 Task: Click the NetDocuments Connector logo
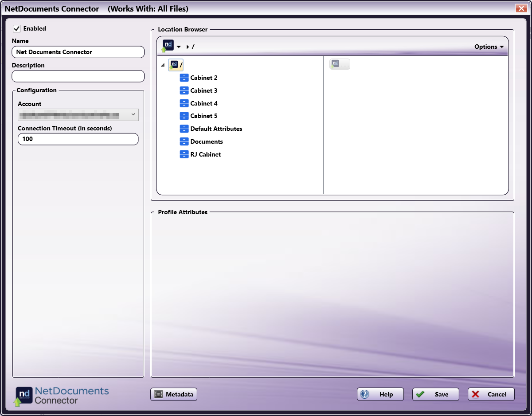[62, 396]
